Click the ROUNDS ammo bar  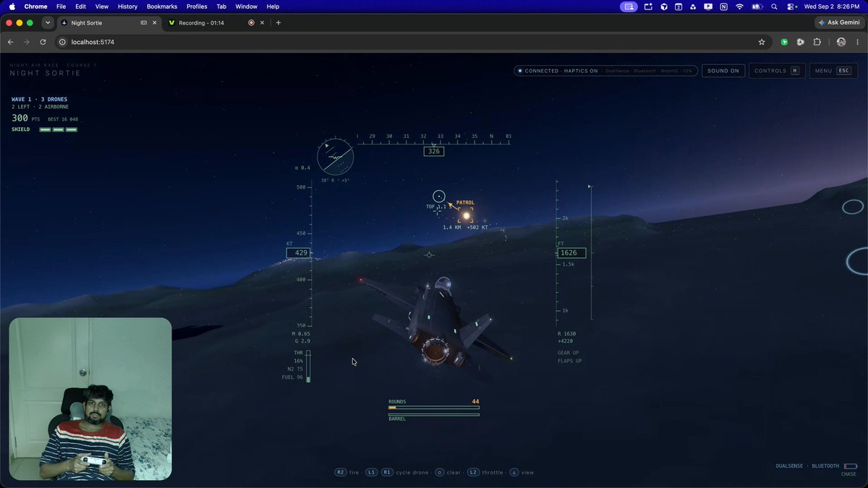[434, 408]
